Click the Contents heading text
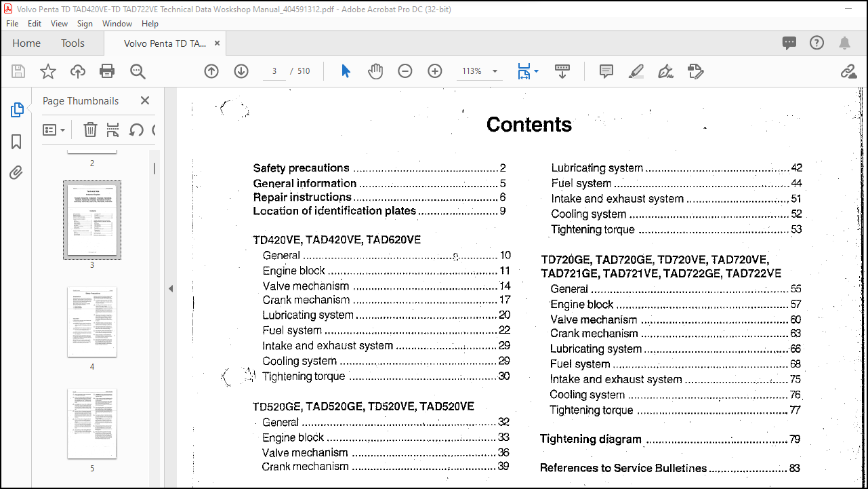 pyautogui.click(x=529, y=125)
